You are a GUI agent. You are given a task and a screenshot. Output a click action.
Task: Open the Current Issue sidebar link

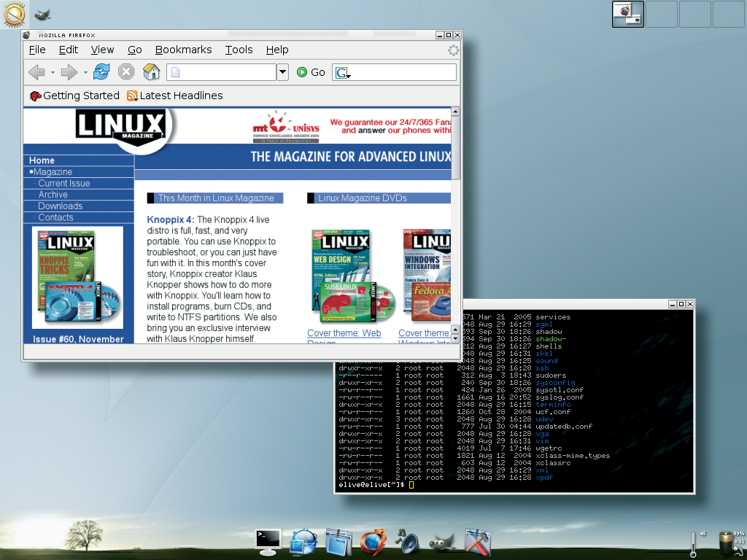[x=64, y=183]
